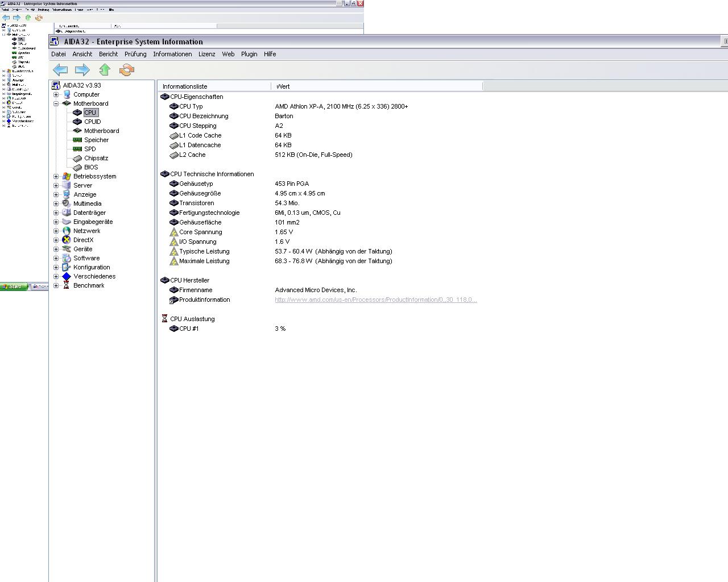Click the Anzeige monitor icon
Image resolution: width=728 pixels, height=582 pixels.
point(67,194)
